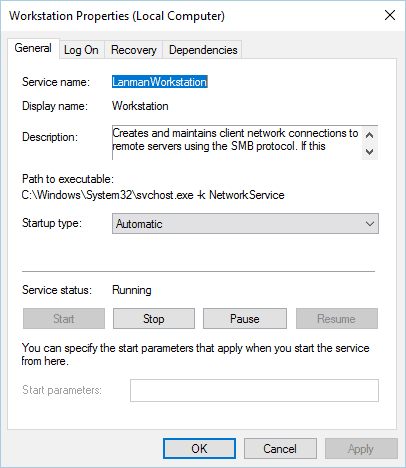Confirm changes with the OK button

(x=199, y=449)
